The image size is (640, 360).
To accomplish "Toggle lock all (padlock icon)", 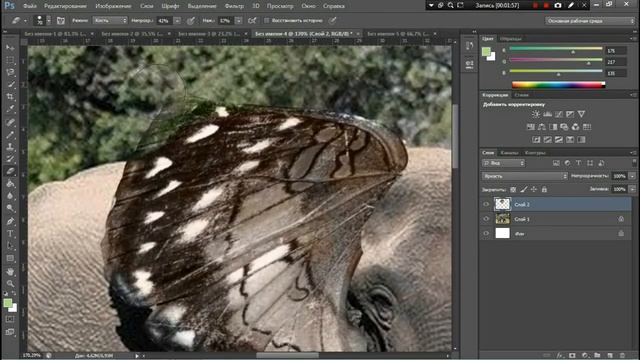I will (544, 189).
